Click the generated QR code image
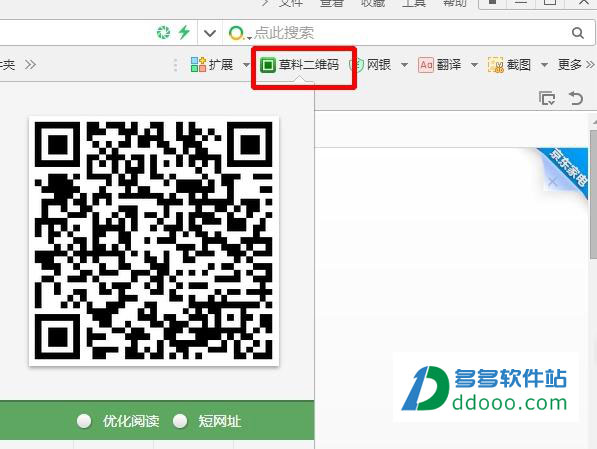 [154, 241]
